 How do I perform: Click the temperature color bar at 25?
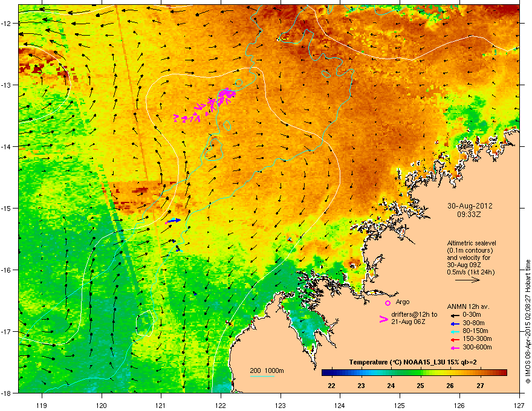click(421, 373)
